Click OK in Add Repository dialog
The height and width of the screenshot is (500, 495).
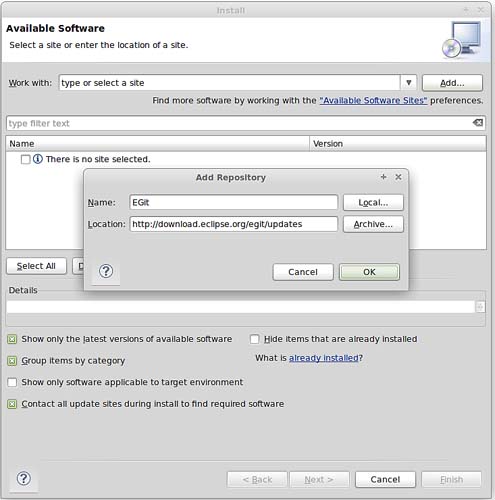tap(369, 272)
